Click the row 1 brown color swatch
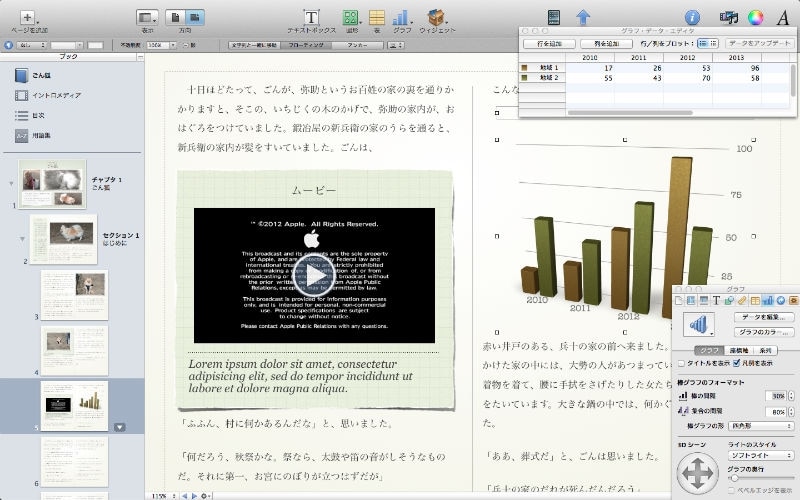800x500 pixels. coord(524,67)
